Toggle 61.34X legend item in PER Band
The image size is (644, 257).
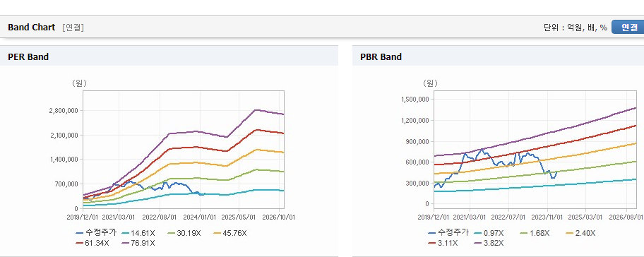point(93,243)
